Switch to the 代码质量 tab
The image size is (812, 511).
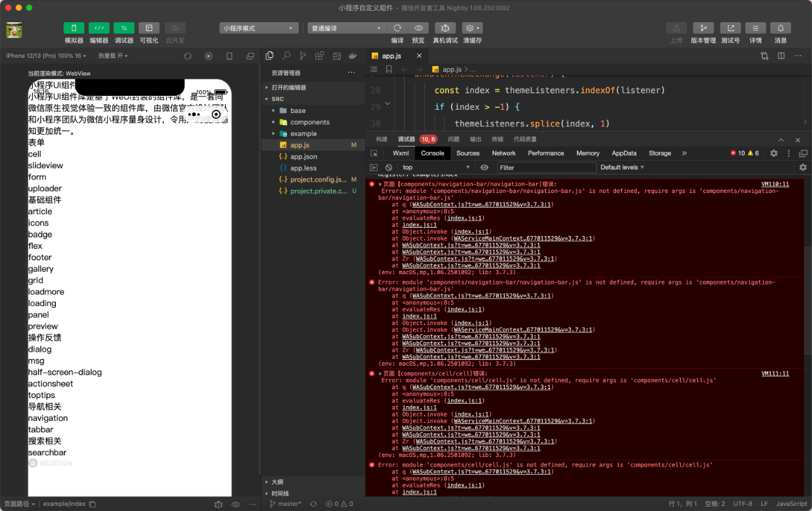click(525, 139)
